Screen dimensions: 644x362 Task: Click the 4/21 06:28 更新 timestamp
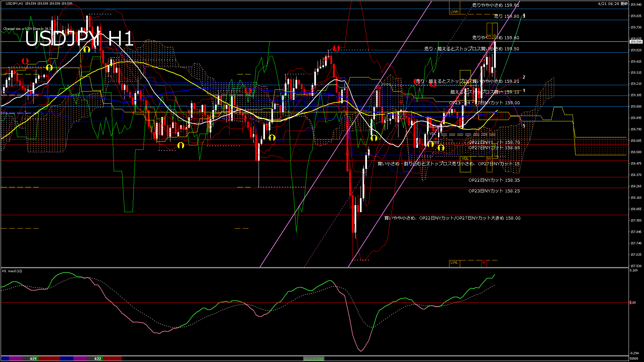[x=612, y=4]
